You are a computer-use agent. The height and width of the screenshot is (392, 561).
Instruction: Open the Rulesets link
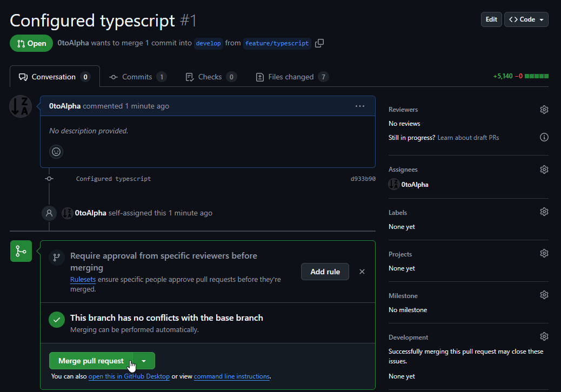[x=83, y=279]
